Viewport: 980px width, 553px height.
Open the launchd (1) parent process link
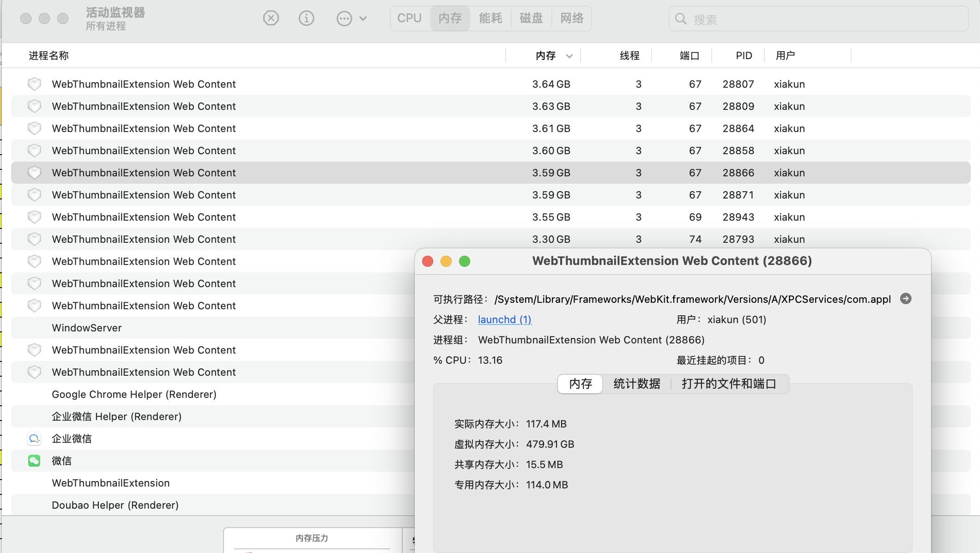coord(504,319)
